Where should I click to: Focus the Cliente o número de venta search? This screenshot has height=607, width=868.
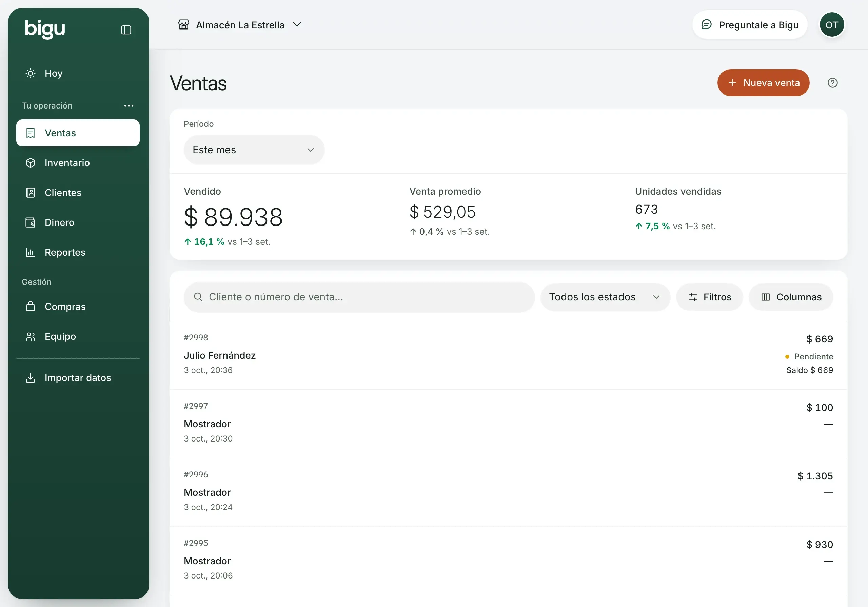[359, 297]
